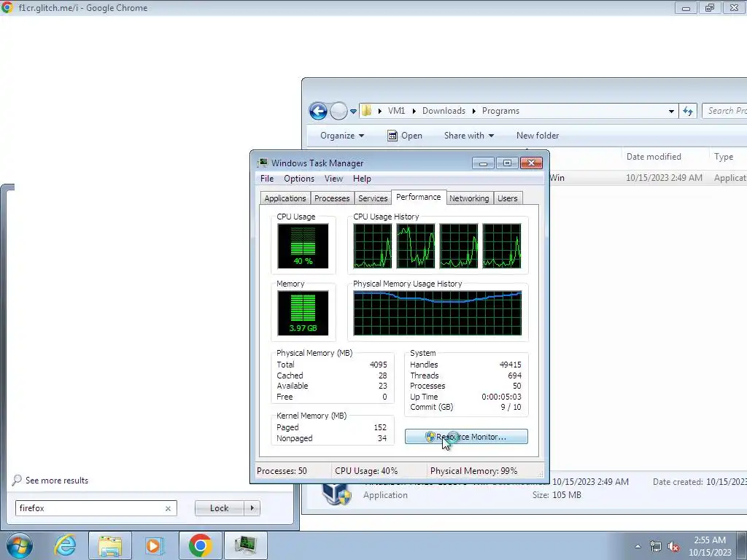Viewport: 747px width, 560px height.
Task: Click the muted volume tray icon
Action: coord(673,546)
